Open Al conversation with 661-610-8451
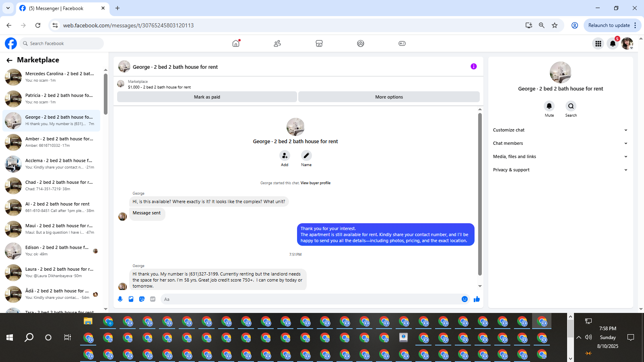This screenshot has height=362, width=644. point(52,207)
